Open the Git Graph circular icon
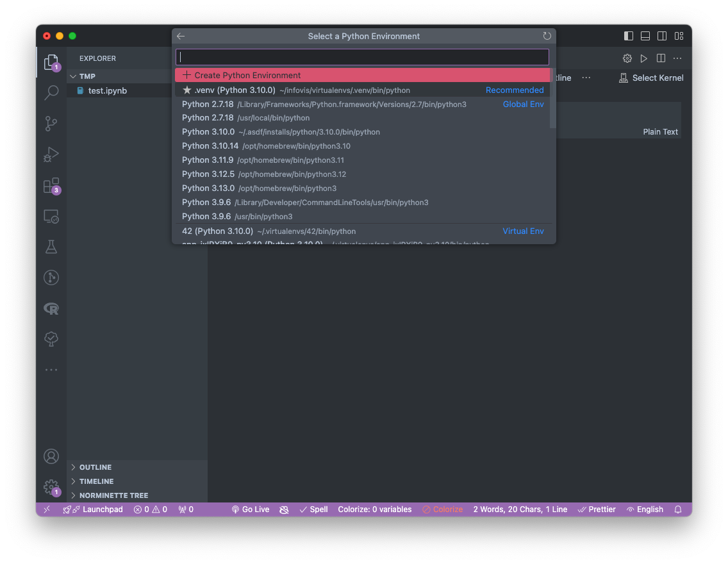728x564 pixels. 51,278
